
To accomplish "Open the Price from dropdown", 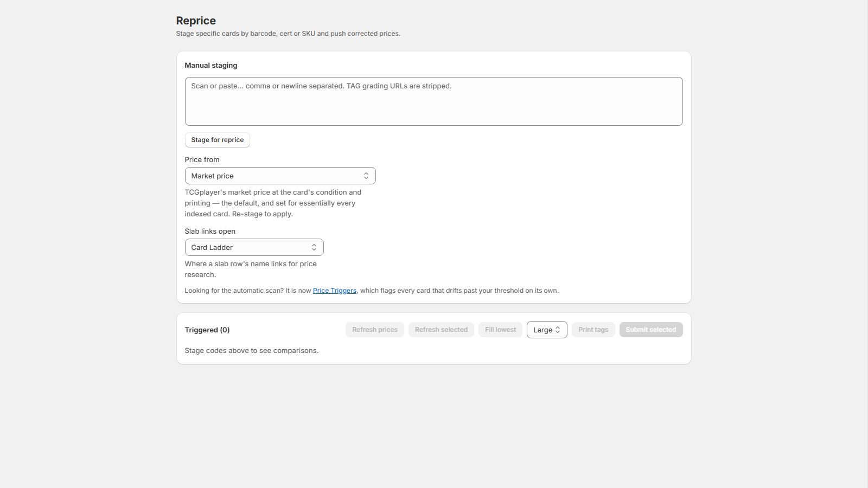I will (x=280, y=176).
